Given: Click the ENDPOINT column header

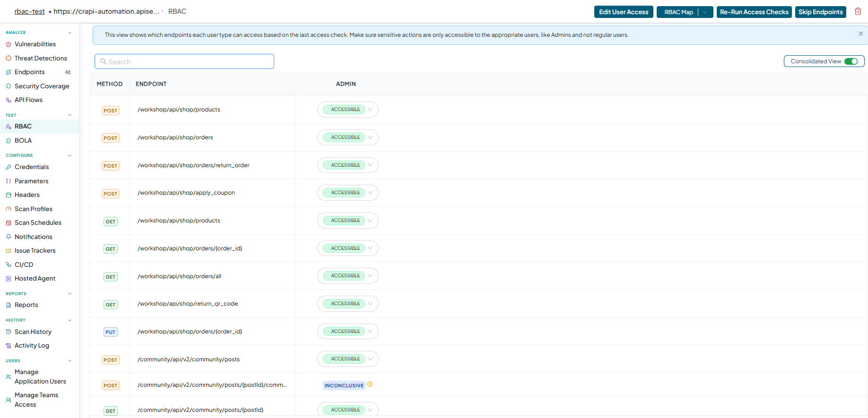Looking at the screenshot, I should pos(151,84).
